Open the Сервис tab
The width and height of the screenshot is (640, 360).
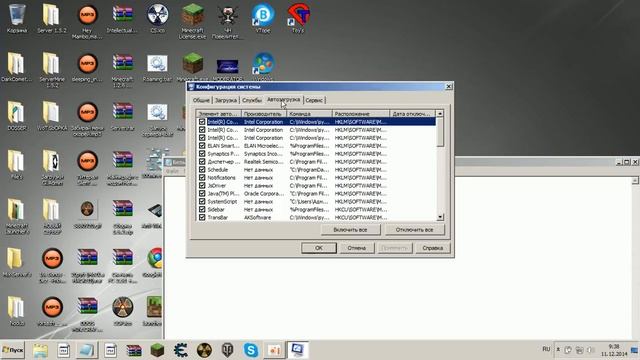click(314, 100)
